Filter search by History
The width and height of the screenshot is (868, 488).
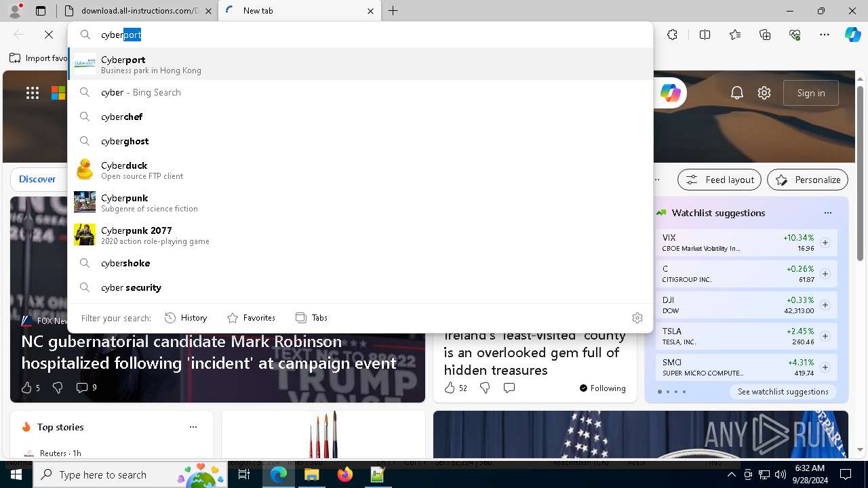click(186, 317)
